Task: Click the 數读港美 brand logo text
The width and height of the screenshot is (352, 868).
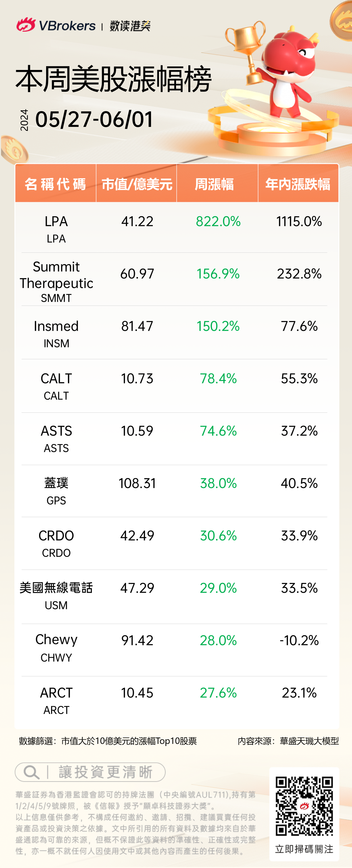Action: coord(130,26)
